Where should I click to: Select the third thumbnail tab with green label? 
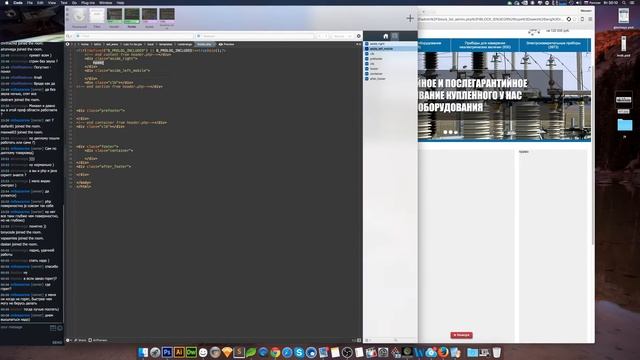pyautogui.click(x=114, y=17)
